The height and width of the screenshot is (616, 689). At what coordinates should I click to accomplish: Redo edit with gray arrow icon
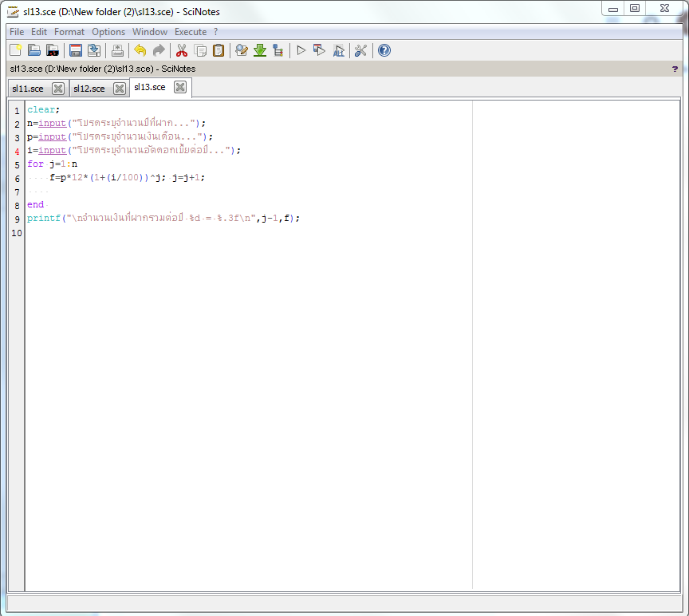tap(159, 50)
